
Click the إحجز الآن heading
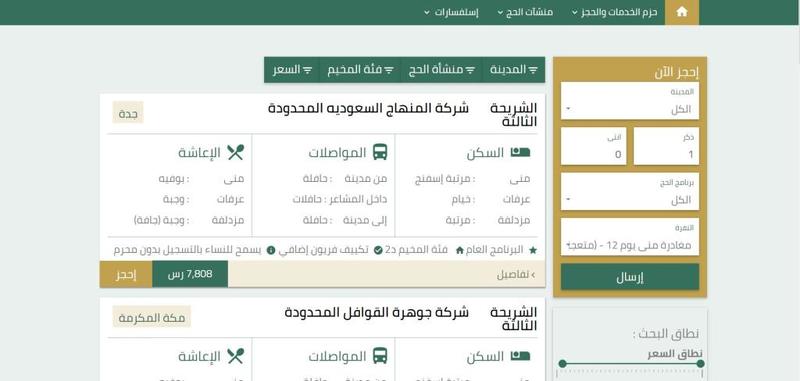click(676, 72)
